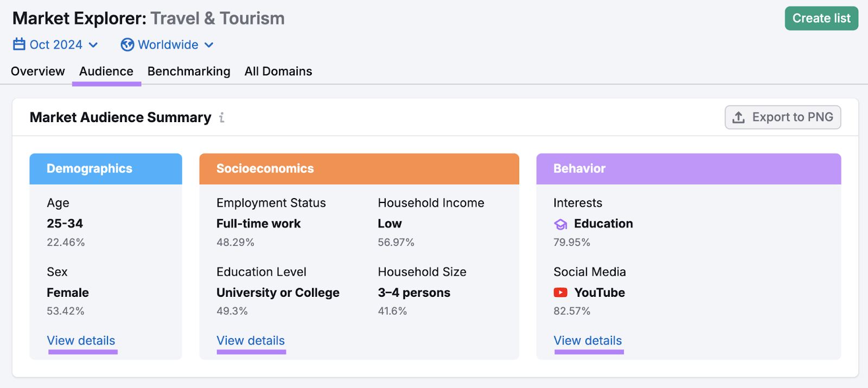Expand the Oct 2024 date chevron
Viewport: 868px width, 388px height.
coord(93,45)
